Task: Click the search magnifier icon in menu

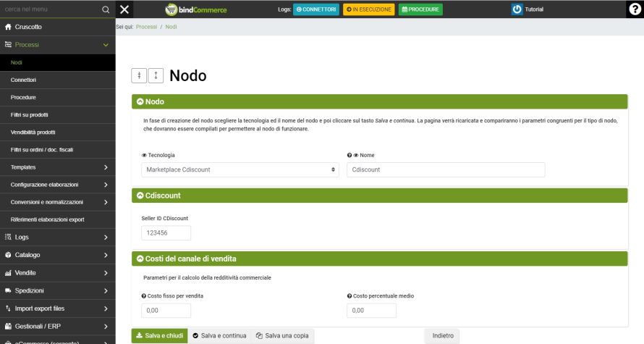Action: [x=106, y=9]
